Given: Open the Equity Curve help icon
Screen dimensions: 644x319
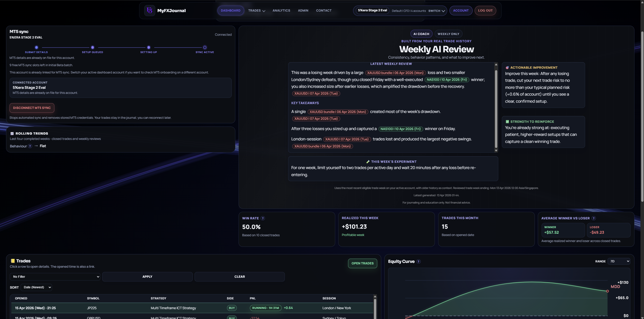Looking at the screenshot, I should [x=419, y=262].
